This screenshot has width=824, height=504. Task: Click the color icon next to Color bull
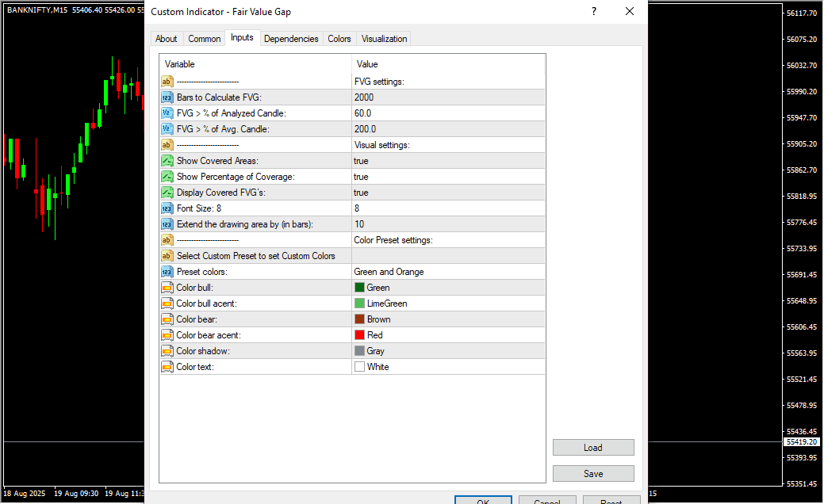click(167, 288)
